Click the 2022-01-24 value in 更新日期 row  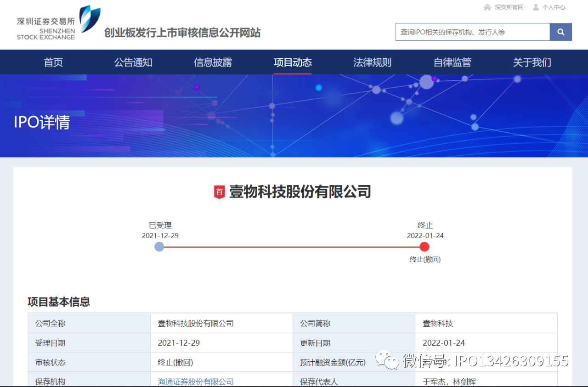(444, 343)
